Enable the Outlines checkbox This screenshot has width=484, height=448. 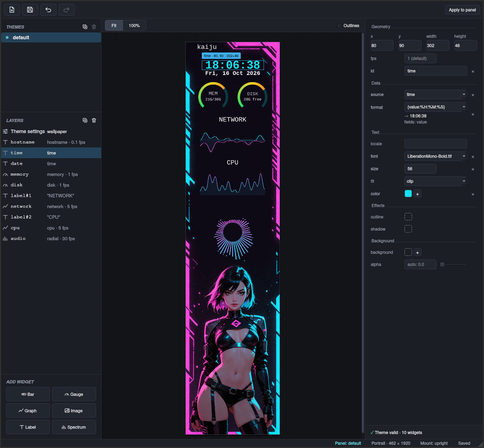click(339, 25)
